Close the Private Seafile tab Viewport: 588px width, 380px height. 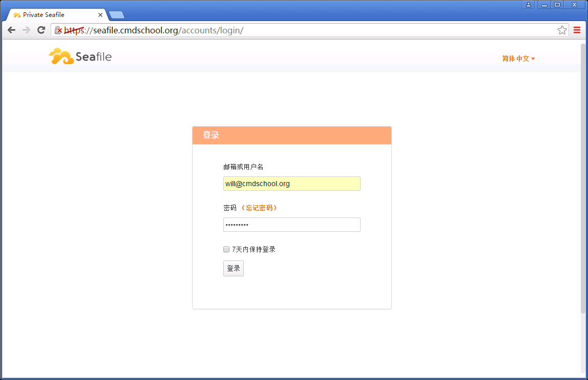100,15
